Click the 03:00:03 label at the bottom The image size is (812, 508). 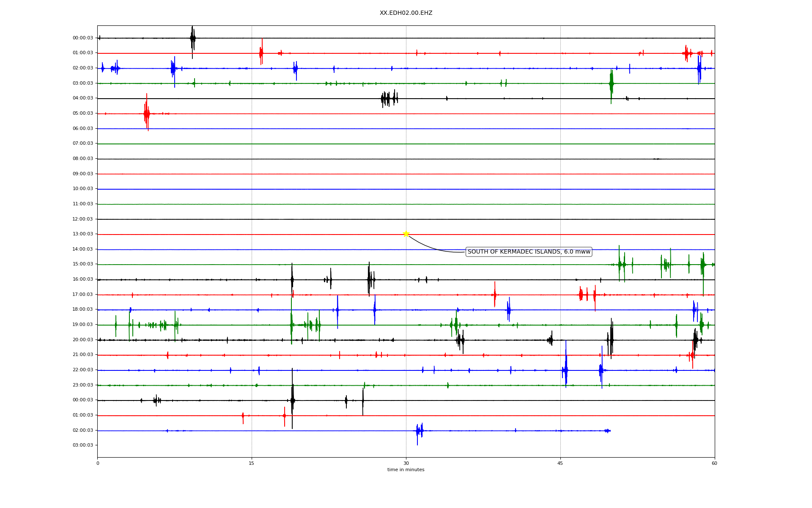click(83, 445)
